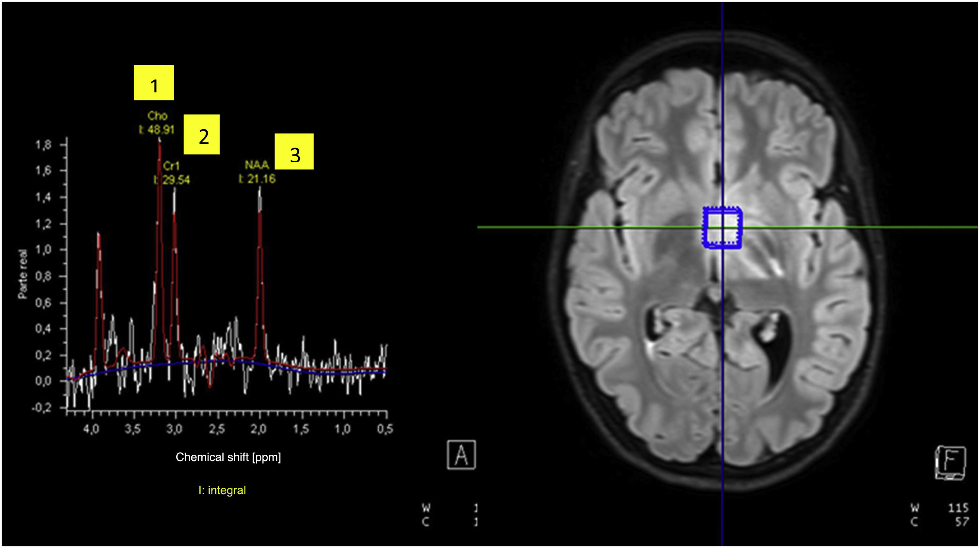
Task: Click the boxed A orientation marker
Action: tap(461, 455)
